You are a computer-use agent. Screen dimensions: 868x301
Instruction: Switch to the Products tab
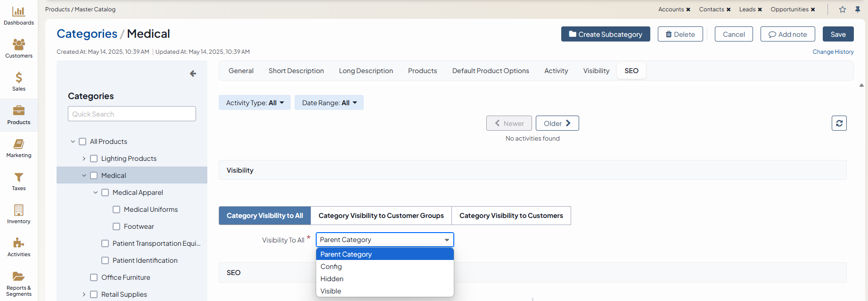coord(422,71)
